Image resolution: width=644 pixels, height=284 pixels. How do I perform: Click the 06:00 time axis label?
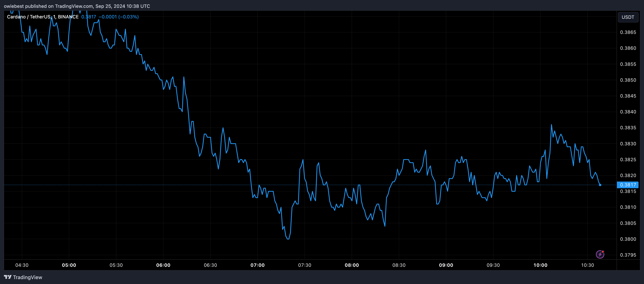[163, 265]
